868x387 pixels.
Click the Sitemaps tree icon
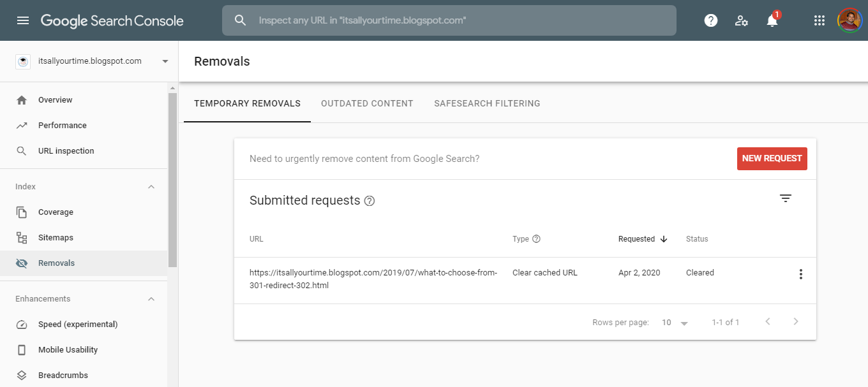[22, 238]
